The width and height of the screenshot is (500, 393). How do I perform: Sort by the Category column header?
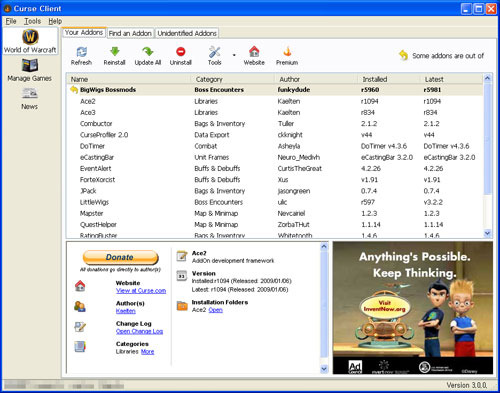coord(233,79)
